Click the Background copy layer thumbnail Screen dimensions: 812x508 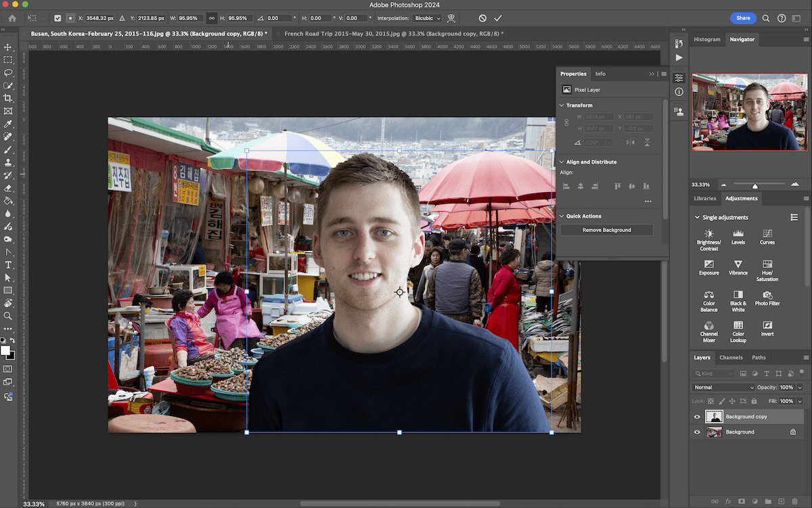coord(714,417)
